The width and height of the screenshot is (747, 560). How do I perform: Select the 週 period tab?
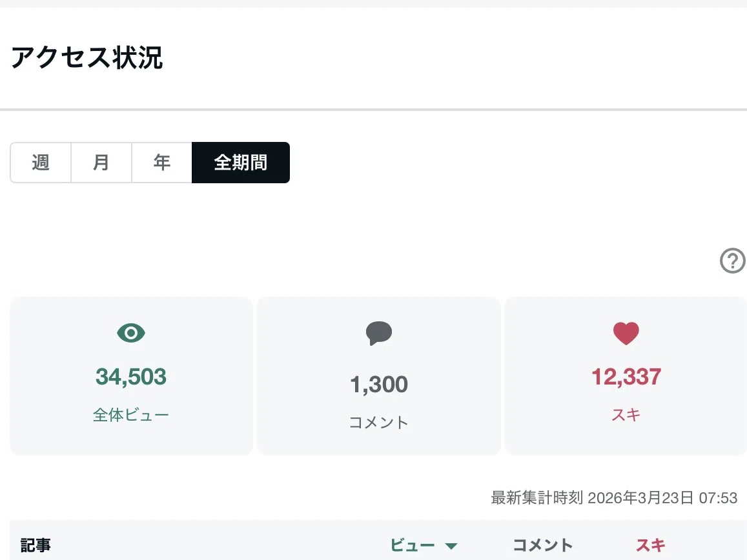(41, 163)
